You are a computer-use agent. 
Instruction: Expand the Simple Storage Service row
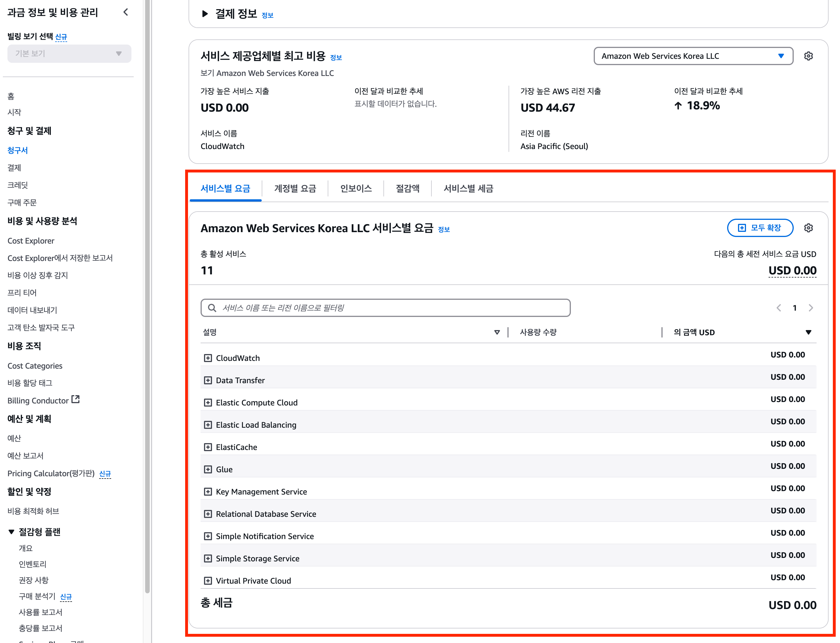(x=208, y=558)
